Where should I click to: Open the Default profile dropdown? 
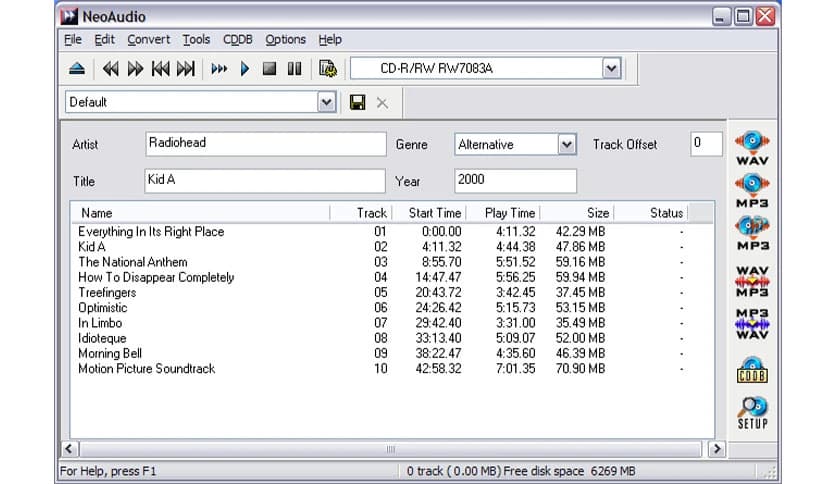[x=326, y=102]
